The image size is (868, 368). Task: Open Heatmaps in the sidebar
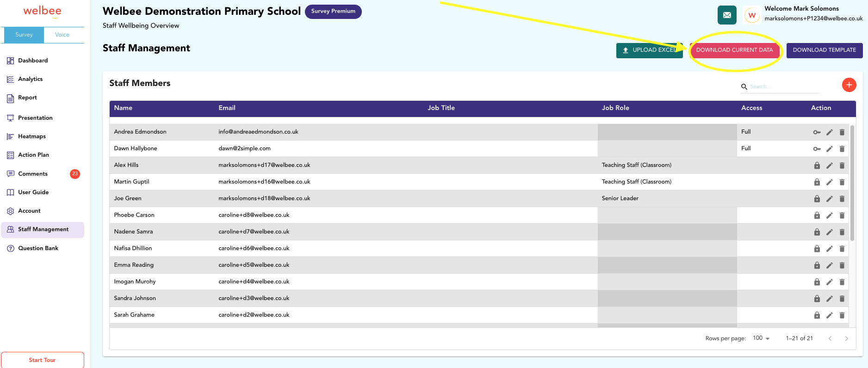43,136
